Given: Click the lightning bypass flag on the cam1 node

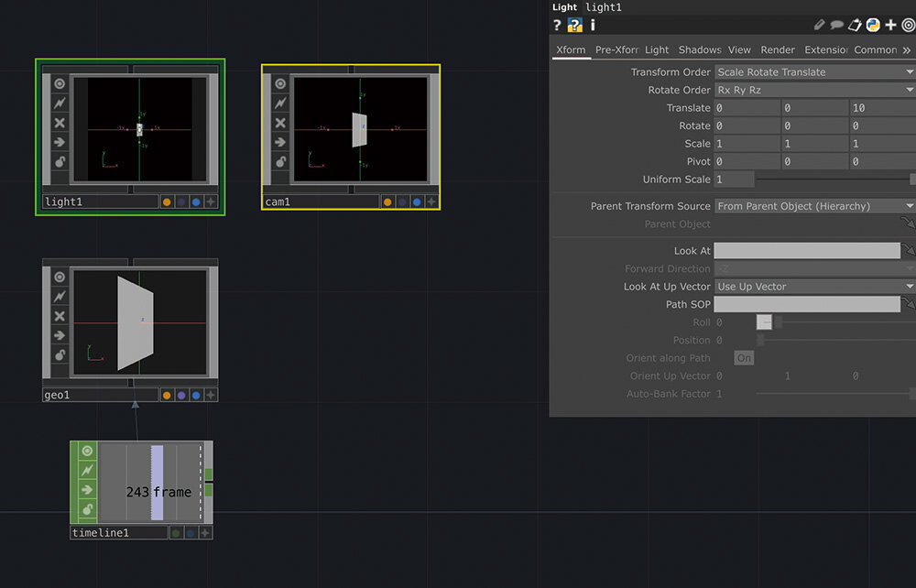Looking at the screenshot, I should point(280,103).
